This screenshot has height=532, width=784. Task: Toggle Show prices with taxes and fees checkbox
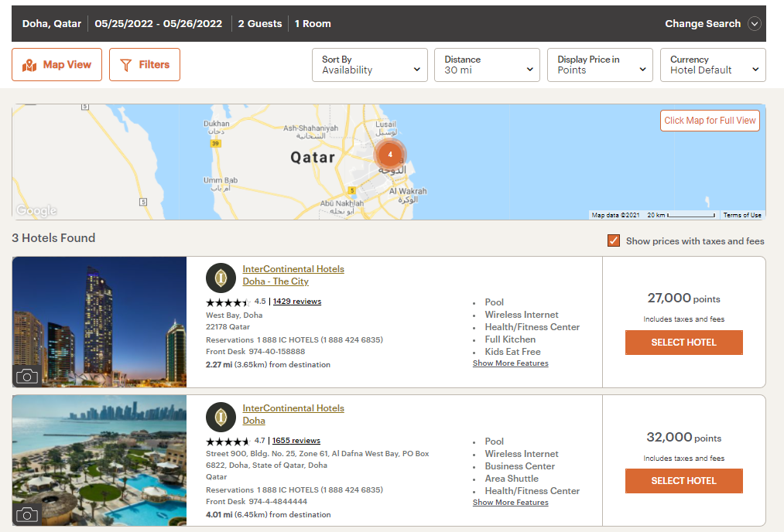[614, 240]
